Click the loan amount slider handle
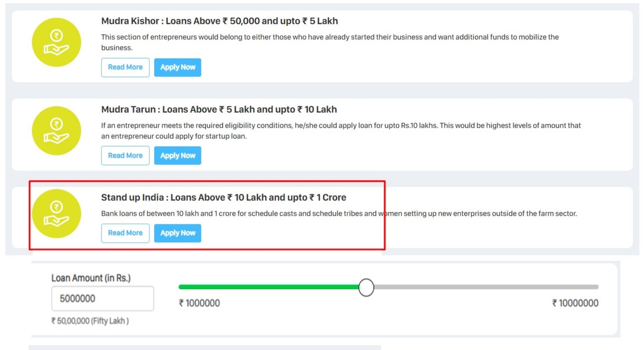The height and width of the screenshot is (350, 644). pos(366,287)
